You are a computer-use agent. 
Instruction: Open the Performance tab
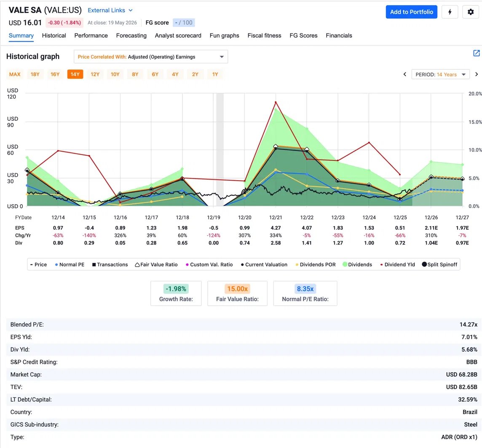click(x=91, y=36)
